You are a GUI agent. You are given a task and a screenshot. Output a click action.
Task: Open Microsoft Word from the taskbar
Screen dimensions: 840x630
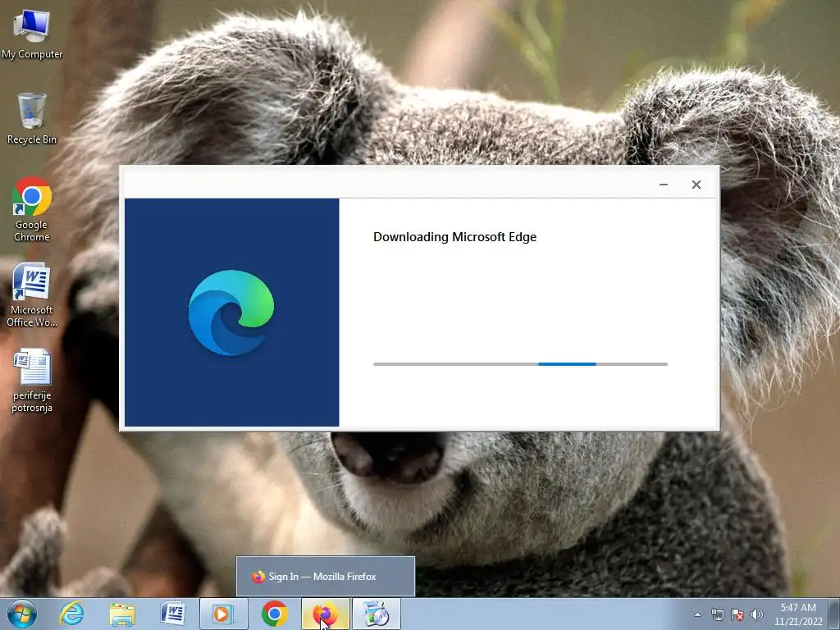[x=172, y=614]
